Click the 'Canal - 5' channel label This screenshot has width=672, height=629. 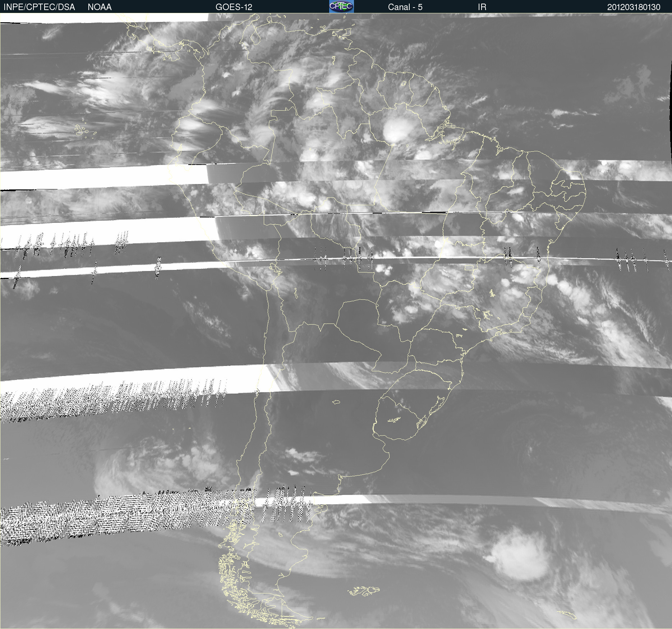coord(405,7)
